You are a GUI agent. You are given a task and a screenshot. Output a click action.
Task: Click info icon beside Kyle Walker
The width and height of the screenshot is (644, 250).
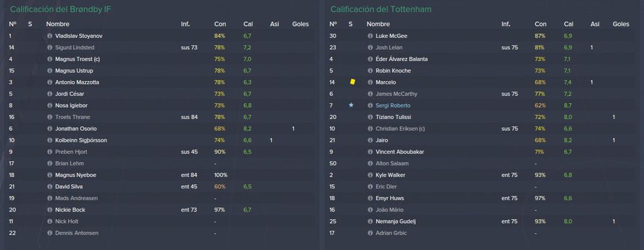point(370,175)
